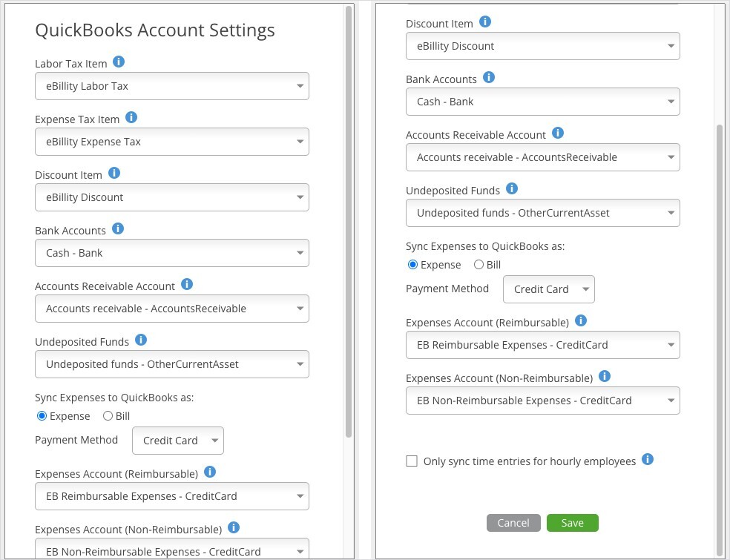Click Expenses Account (Reimbursable) info icon, left panel
Viewport: 730px width, 560px height.
tap(210, 472)
